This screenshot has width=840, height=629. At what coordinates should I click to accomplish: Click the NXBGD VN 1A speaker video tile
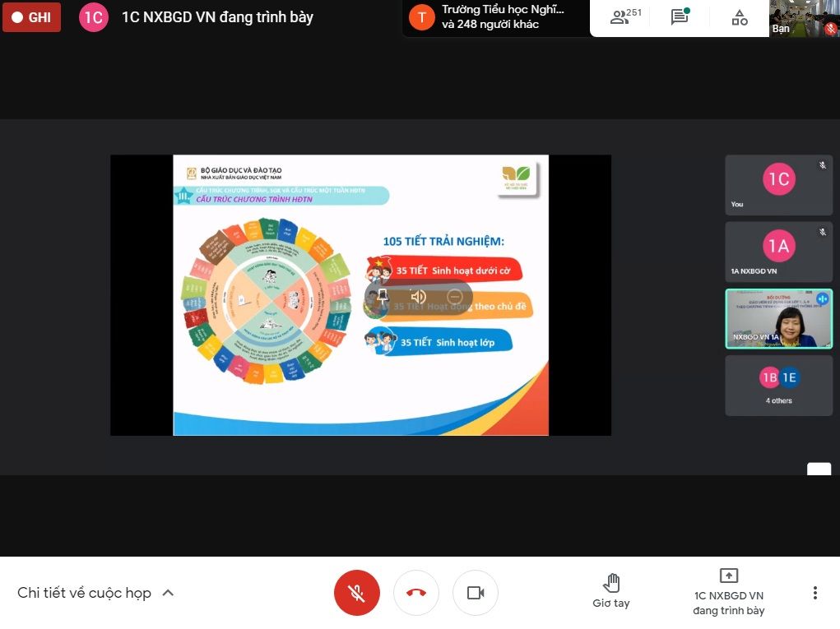tap(778, 318)
